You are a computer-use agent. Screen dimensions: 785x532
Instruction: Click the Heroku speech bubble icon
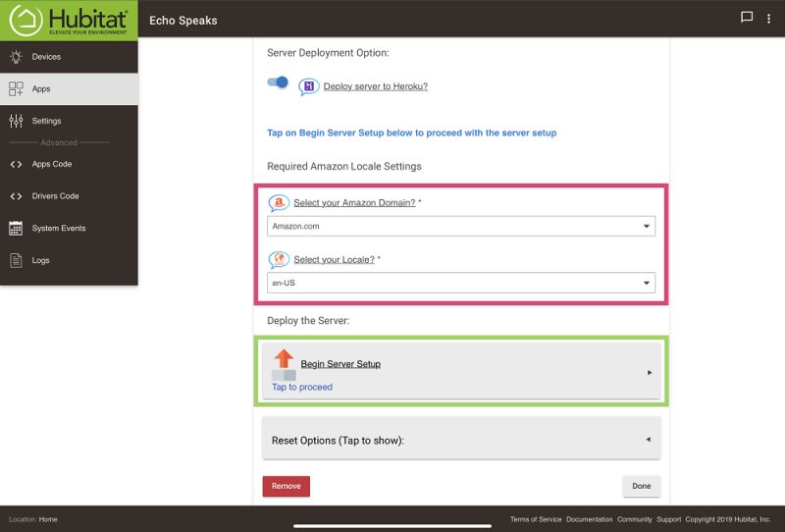309,86
